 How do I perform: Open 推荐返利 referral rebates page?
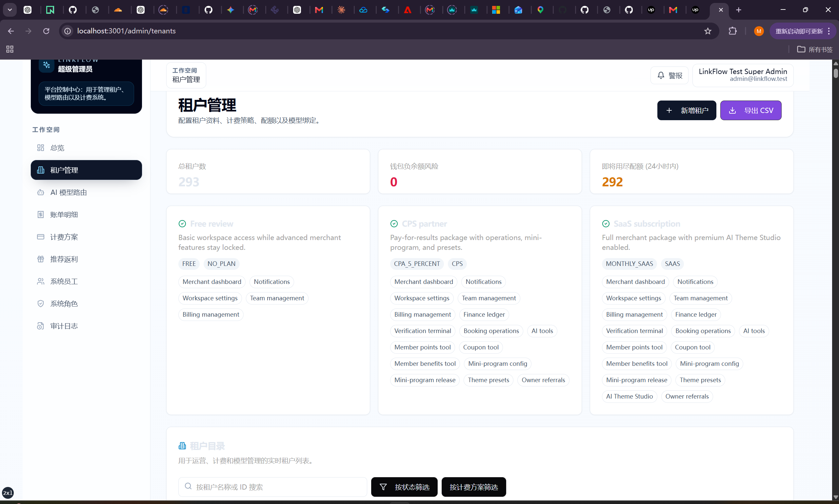point(86,259)
